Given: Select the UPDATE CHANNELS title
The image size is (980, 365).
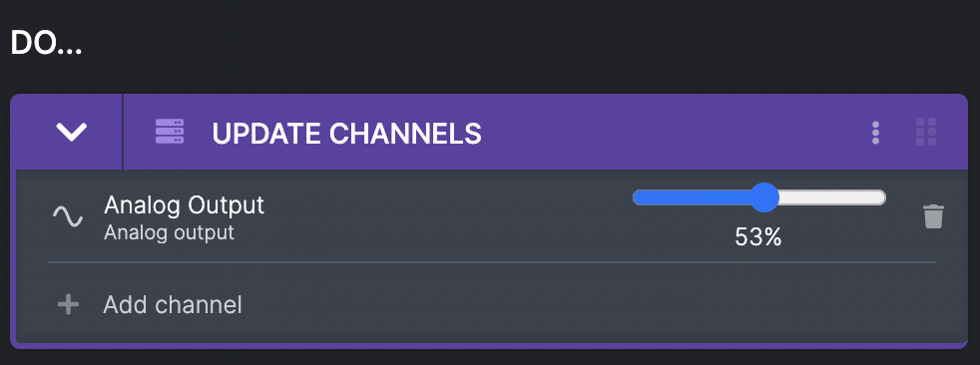Looking at the screenshot, I should pos(347,133).
